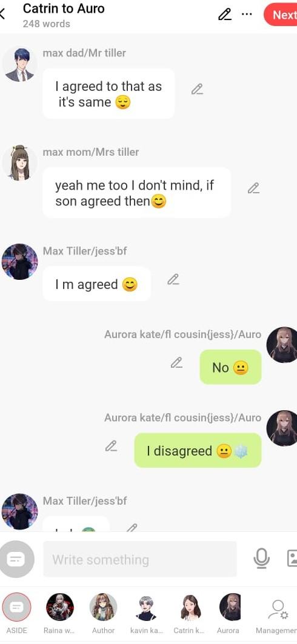Viewport: 297px width, 644px height.
Task: Toggle the gray aside bubble button
Action: pyautogui.click(x=17, y=559)
